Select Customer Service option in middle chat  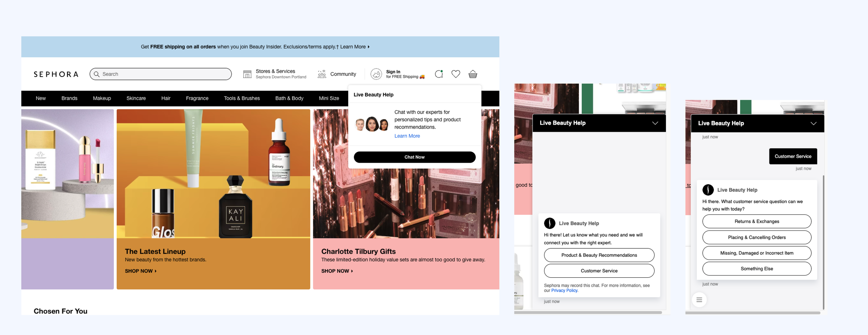599,271
